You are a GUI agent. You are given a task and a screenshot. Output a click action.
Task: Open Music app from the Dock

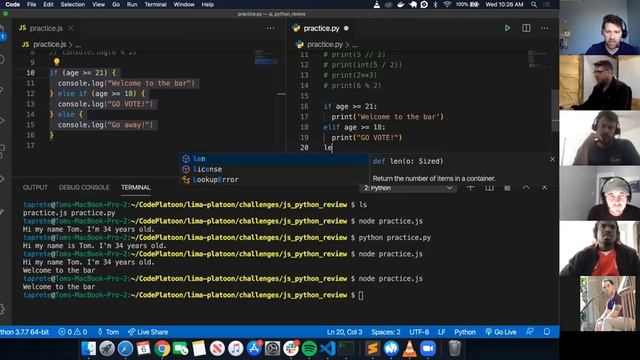236,349
